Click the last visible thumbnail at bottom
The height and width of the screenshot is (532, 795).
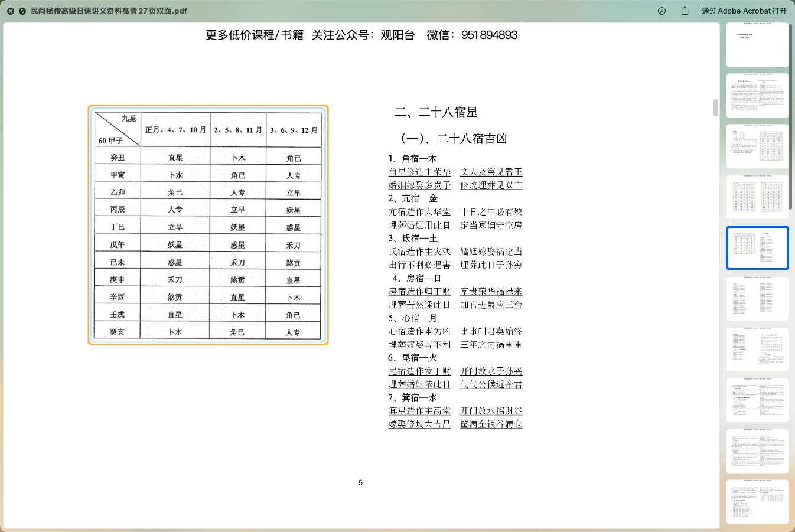point(757,502)
